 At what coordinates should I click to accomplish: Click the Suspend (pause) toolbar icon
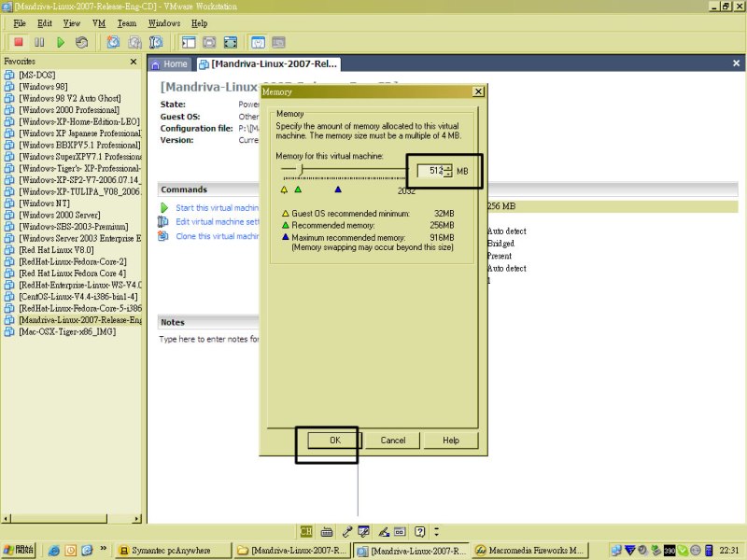click(x=39, y=42)
